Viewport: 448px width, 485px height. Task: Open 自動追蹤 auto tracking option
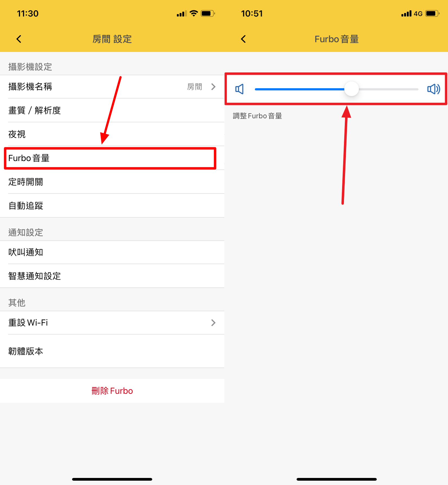pos(112,206)
